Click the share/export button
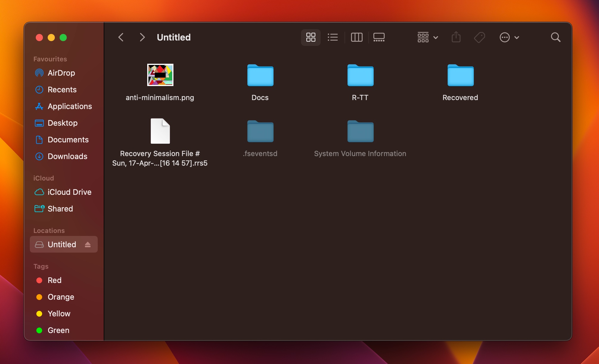 (457, 37)
